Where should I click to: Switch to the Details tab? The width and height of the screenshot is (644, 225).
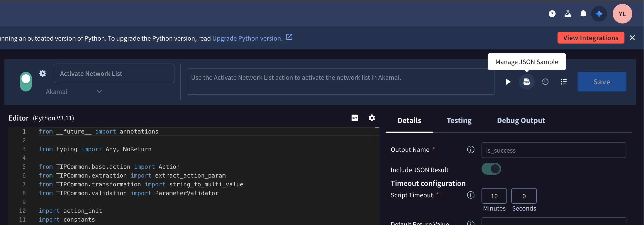[409, 121]
